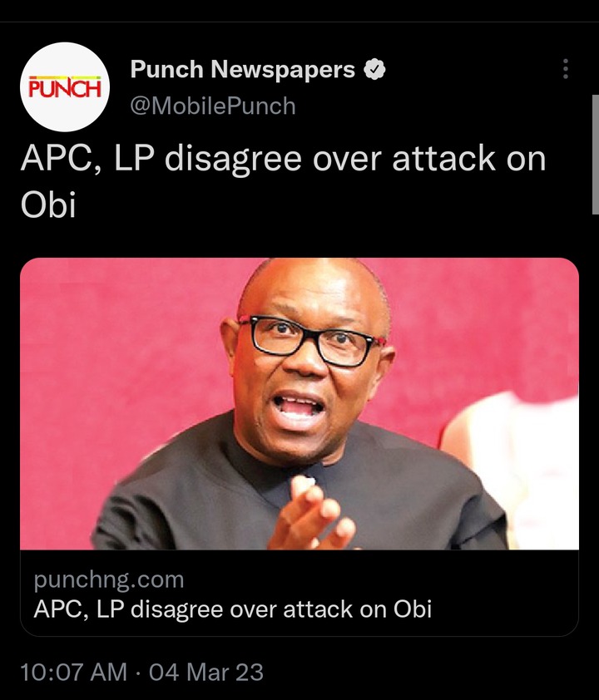Screen dimensions: 599x700
Task: Click the 10:07 AM timestamp
Action: [74, 672]
